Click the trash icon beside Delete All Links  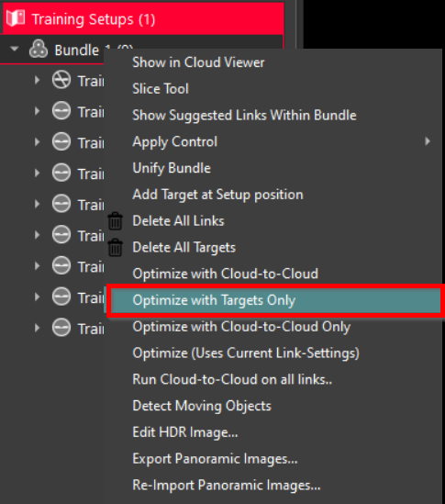tap(115, 221)
